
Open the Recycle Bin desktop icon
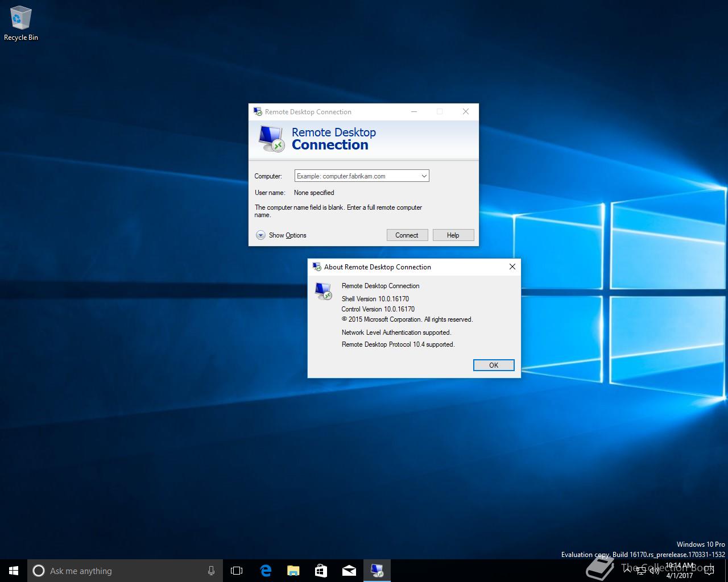click(20, 24)
